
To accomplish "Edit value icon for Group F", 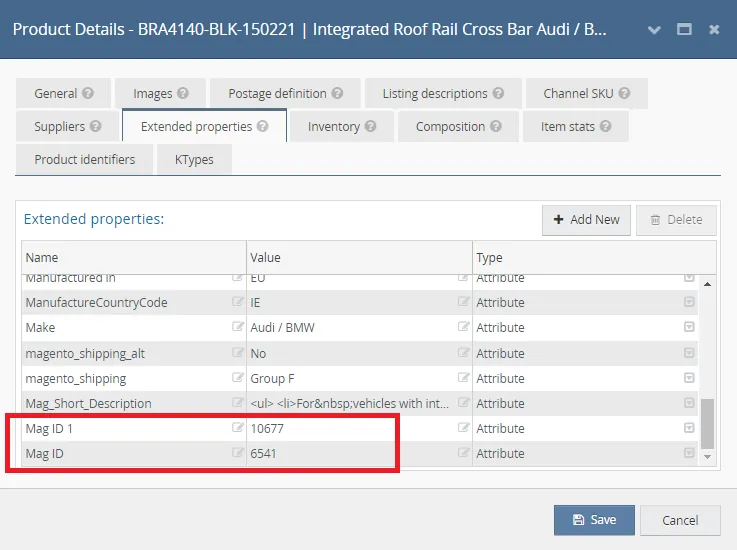I will click(463, 377).
